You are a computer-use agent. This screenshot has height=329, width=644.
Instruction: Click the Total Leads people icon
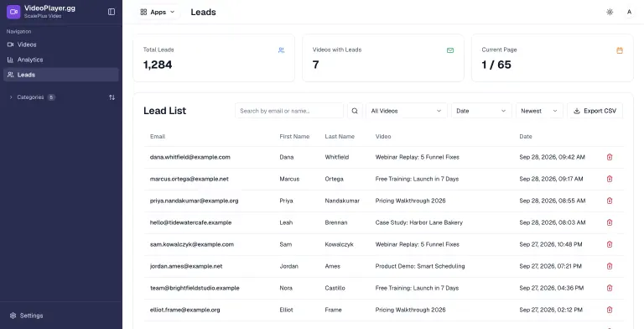[x=282, y=50]
